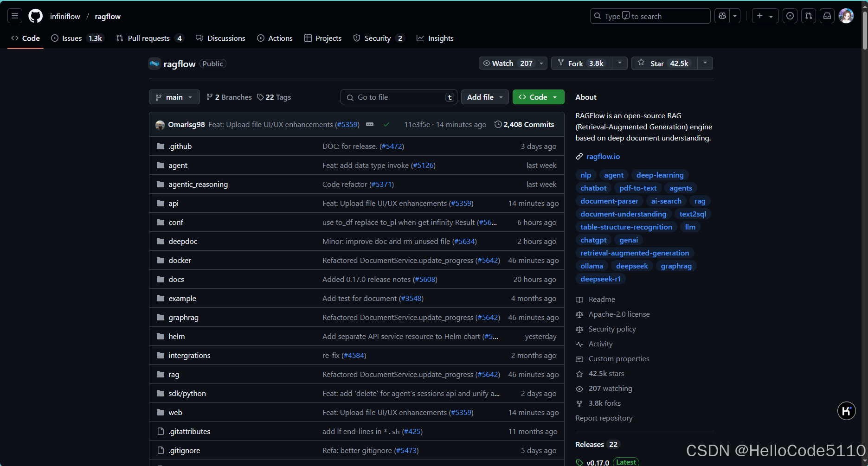This screenshot has width=868, height=466.
Task: Open the graphrag folder
Action: coord(183,317)
